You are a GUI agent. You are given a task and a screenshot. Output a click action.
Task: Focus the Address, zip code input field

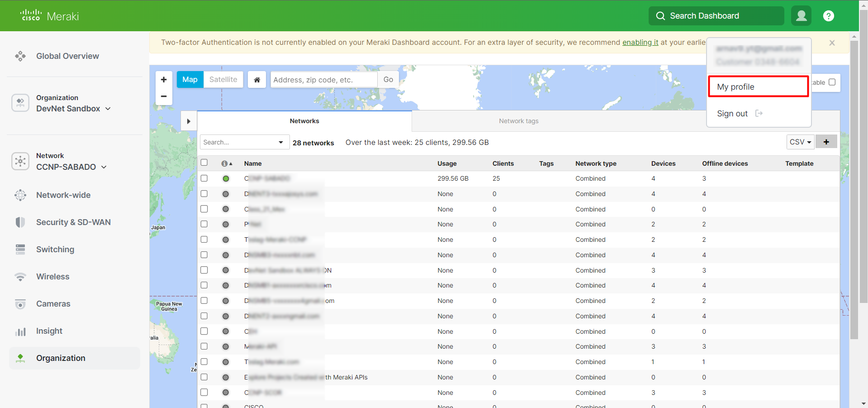tap(324, 80)
